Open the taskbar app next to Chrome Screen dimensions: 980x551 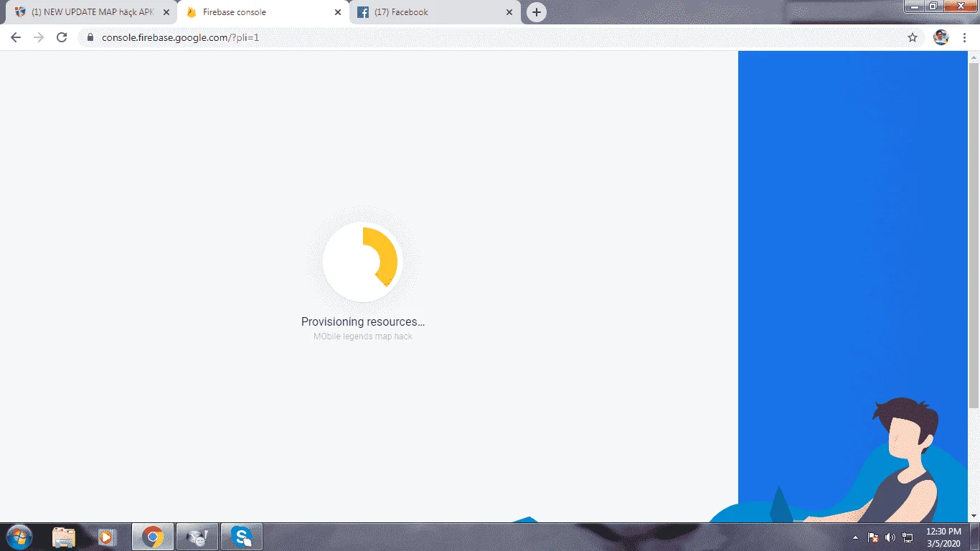coord(197,537)
